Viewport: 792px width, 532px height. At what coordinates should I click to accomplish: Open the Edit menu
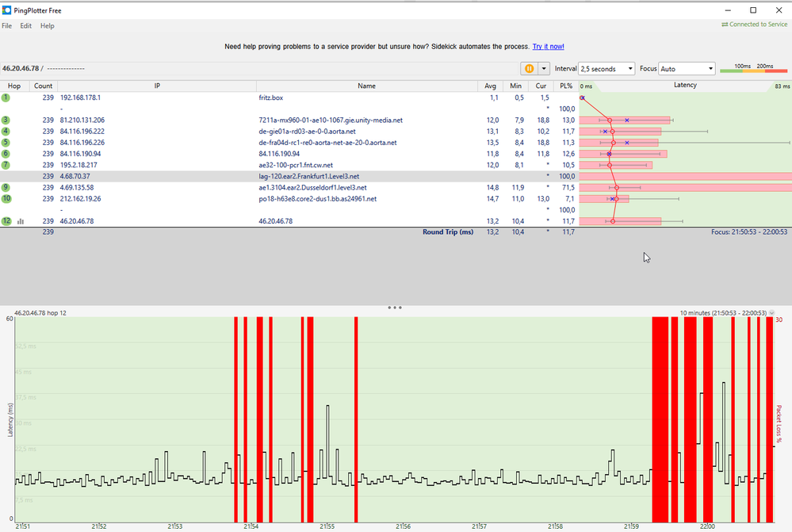[x=25, y=25]
